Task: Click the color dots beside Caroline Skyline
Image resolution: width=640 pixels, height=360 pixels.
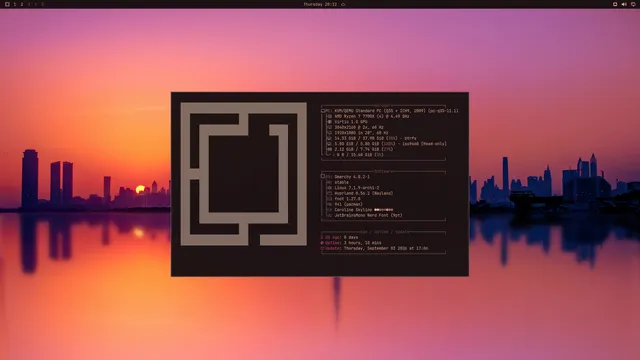Action: [x=384, y=210]
